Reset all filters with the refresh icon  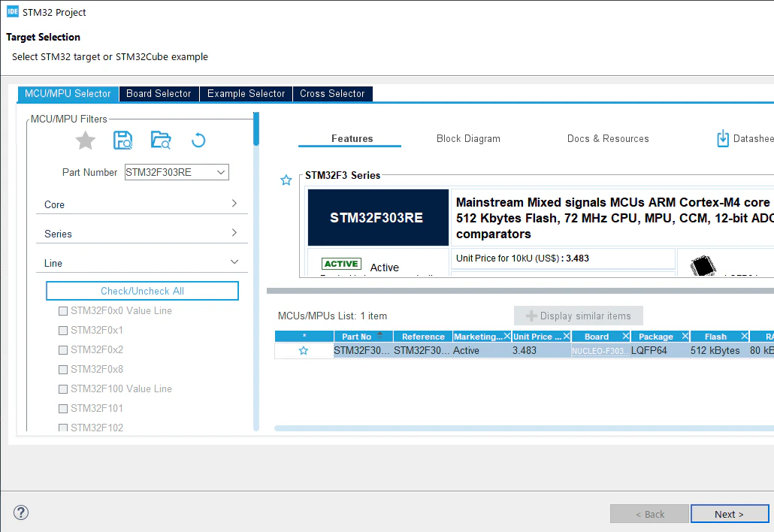pos(198,141)
